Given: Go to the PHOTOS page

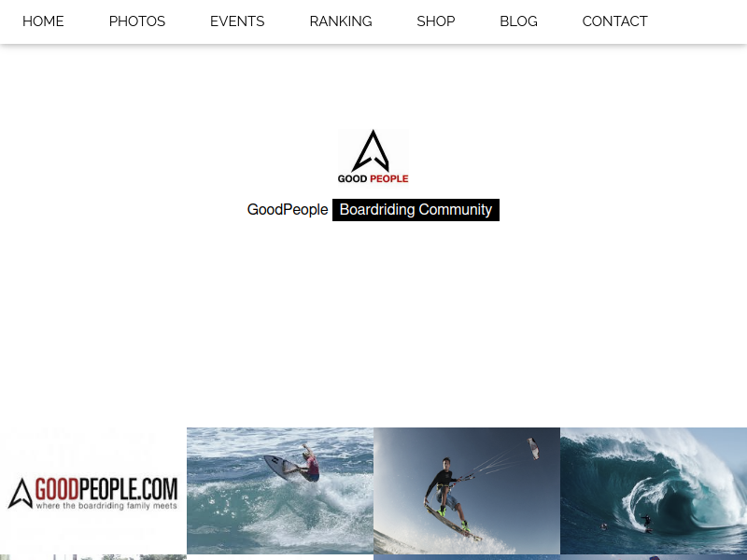Looking at the screenshot, I should pos(137,21).
